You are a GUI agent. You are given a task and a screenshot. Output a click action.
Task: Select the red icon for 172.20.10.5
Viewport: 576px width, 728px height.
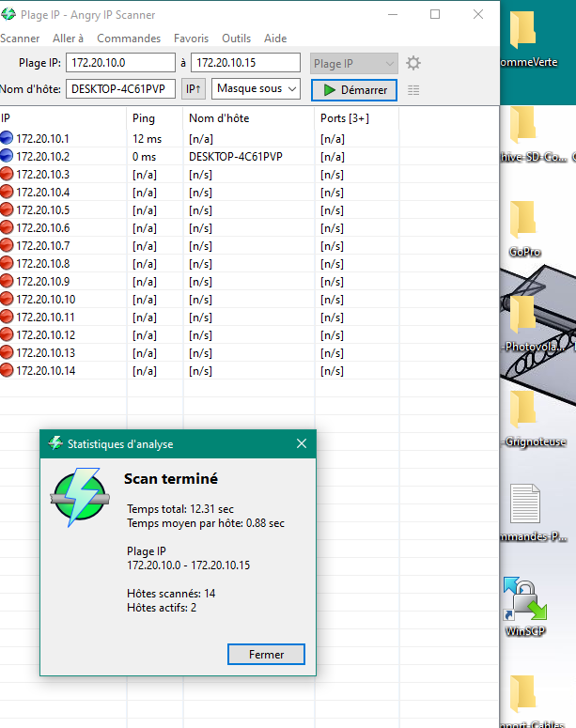coord(7,209)
